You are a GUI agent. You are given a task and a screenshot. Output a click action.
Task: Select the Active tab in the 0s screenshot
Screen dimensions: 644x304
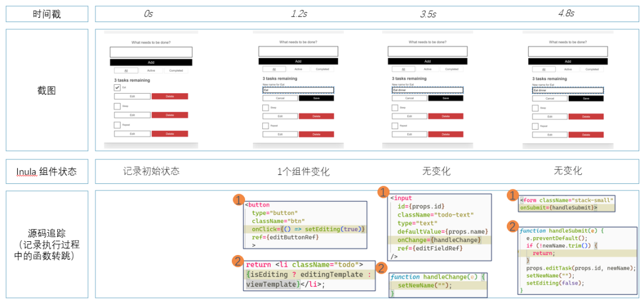[x=151, y=70]
